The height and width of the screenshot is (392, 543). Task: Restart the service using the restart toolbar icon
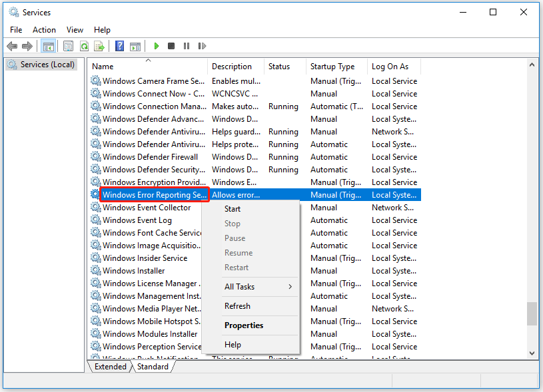coord(202,46)
